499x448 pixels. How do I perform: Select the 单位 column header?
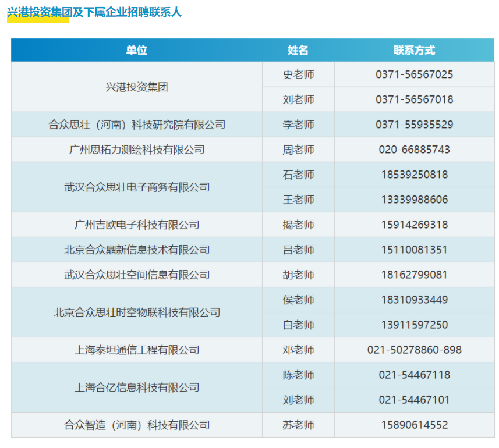[x=136, y=50]
